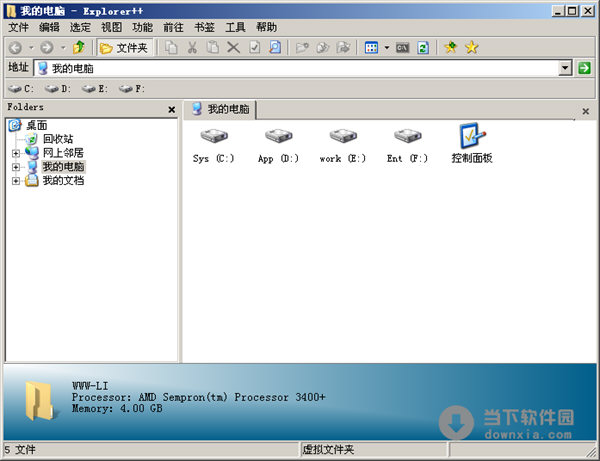Toggle the 文件夹 folders pane button
This screenshot has width=600, height=461.
tap(124, 48)
